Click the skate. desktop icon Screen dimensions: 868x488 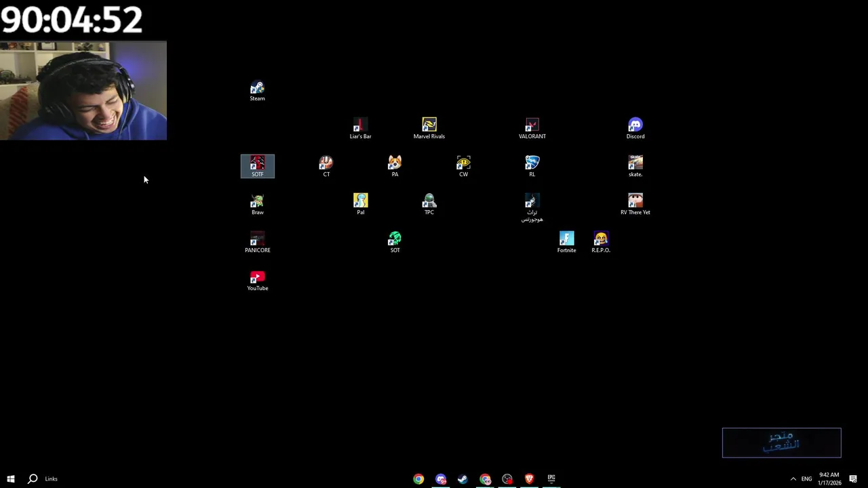(x=635, y=167)
